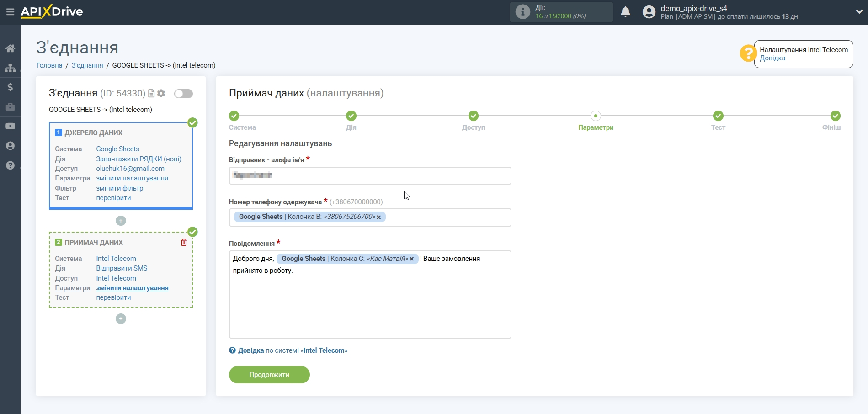Go to Головна breadcrumb
This screenshot has width=868, height=414.
(x=49, y=65)
